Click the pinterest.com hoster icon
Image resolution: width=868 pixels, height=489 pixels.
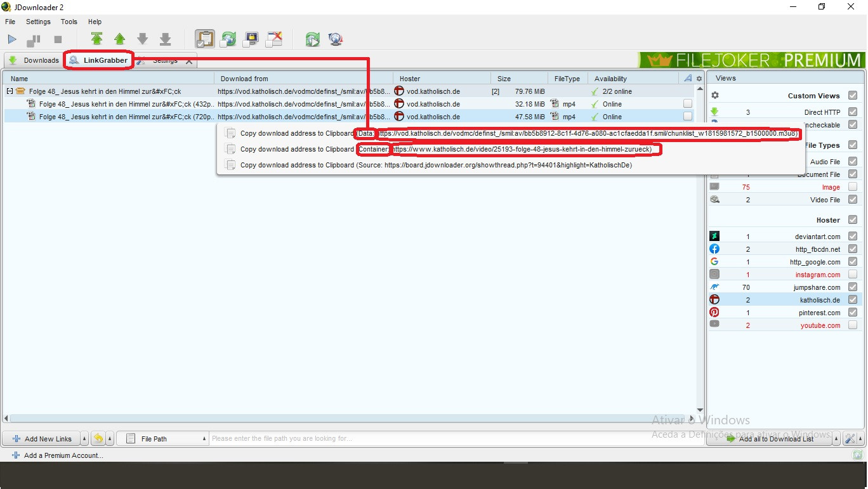(714, 312)
